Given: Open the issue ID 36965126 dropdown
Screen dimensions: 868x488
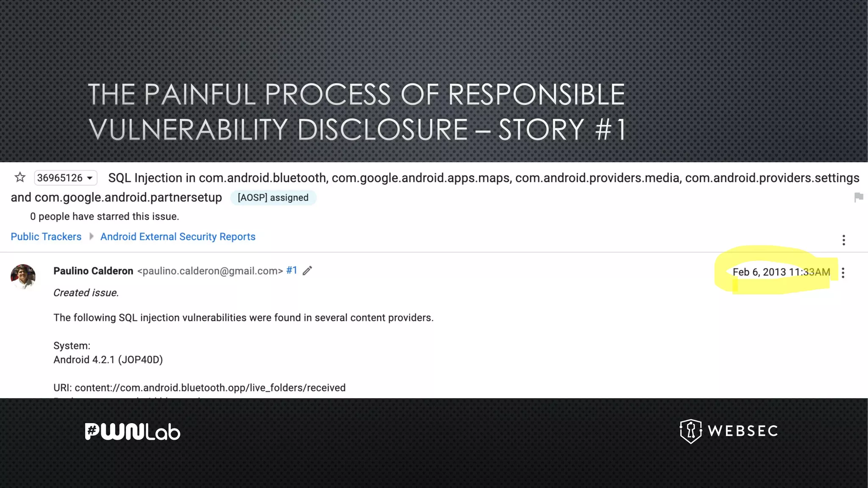Looking at the screenshot, I should tap(65, 178).
